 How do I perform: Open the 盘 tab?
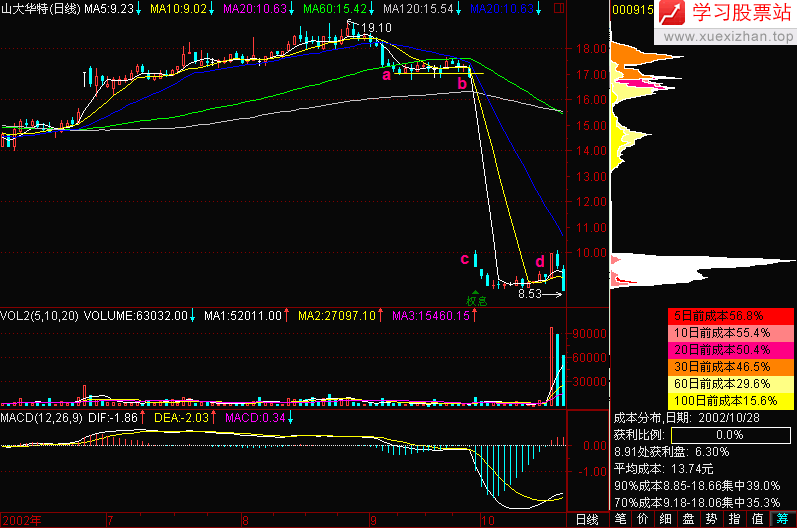[688, 519]
